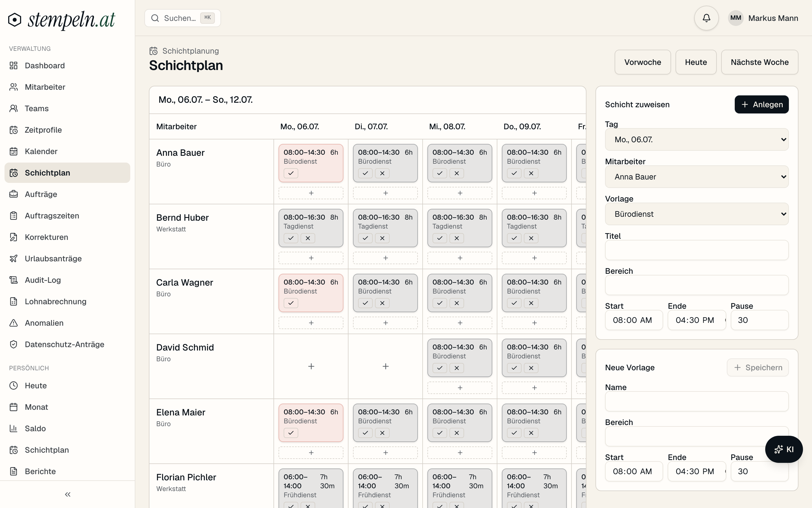The image size is (812, 508).
Task: Open the Tag dropdown
Action: click(x=697, y=139)
